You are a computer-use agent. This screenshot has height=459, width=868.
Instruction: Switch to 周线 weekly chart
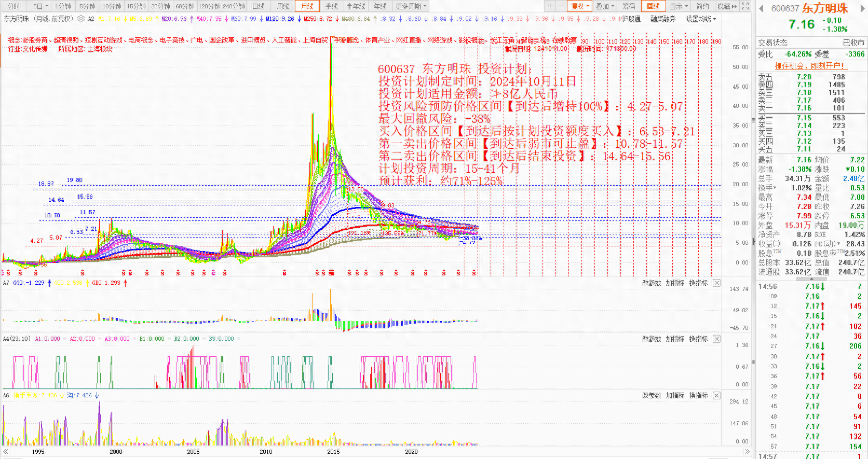(283, 6)
